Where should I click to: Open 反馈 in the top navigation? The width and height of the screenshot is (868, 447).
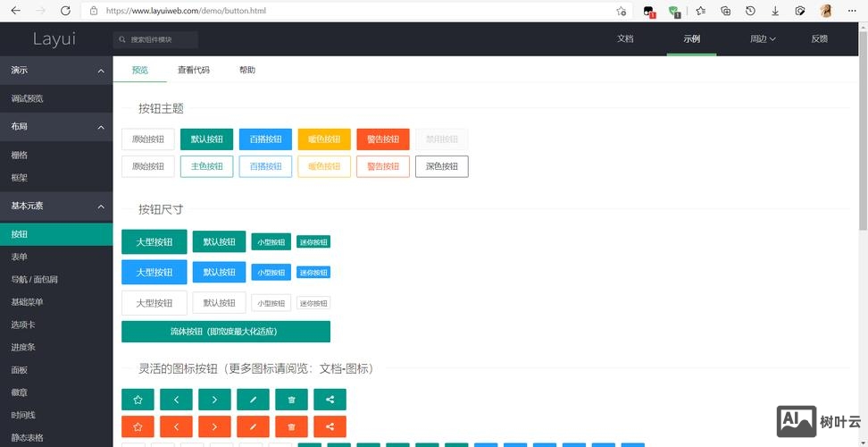[819, 38]
